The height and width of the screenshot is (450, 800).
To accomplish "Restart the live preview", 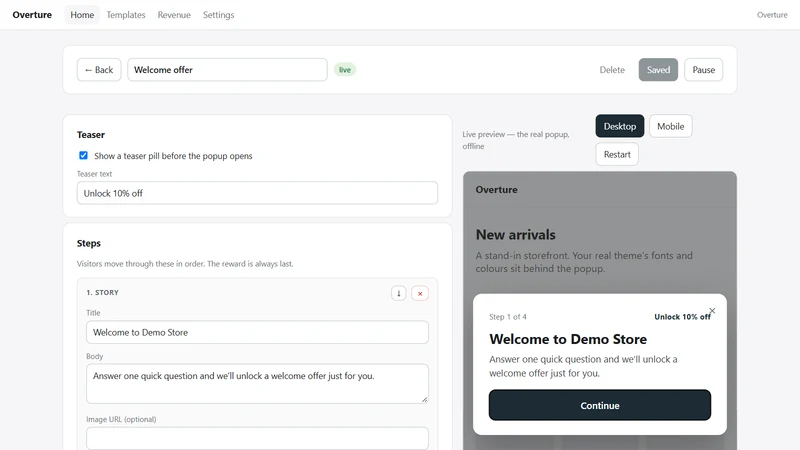I will tap(617, 154).
